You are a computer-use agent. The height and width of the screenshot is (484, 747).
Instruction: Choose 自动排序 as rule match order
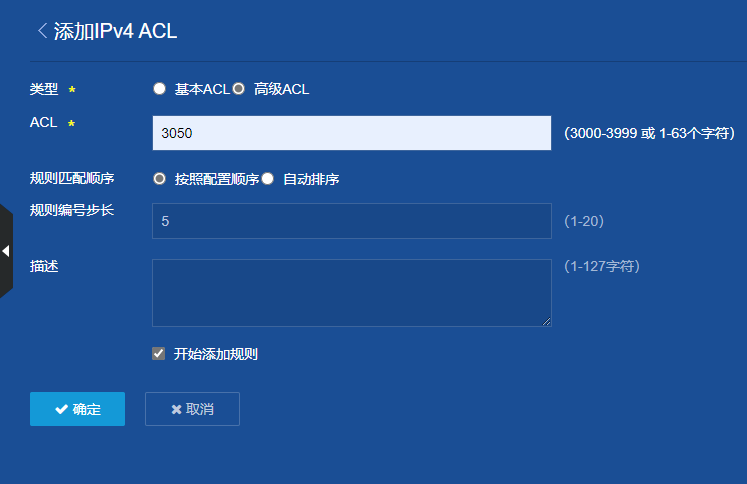click(x=268, y=179)
